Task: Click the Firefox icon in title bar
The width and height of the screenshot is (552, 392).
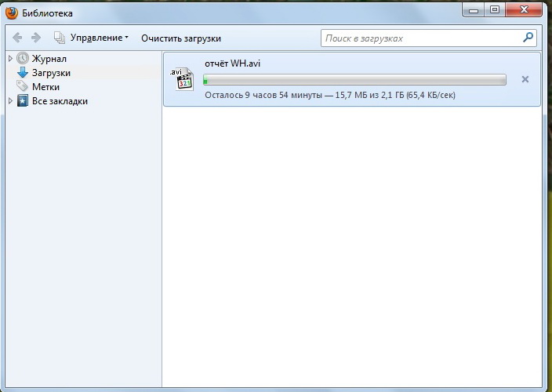Action: point(12,13)
